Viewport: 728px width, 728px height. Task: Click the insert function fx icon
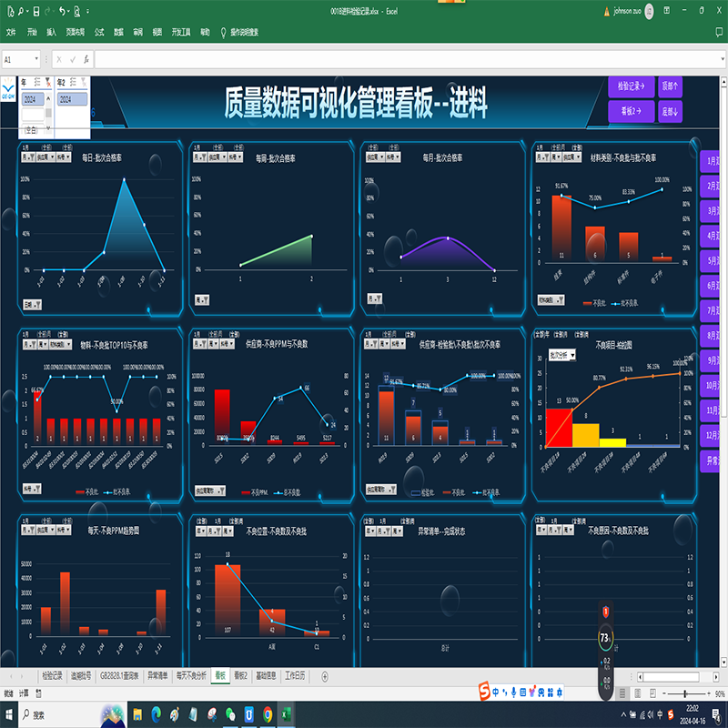86,59
